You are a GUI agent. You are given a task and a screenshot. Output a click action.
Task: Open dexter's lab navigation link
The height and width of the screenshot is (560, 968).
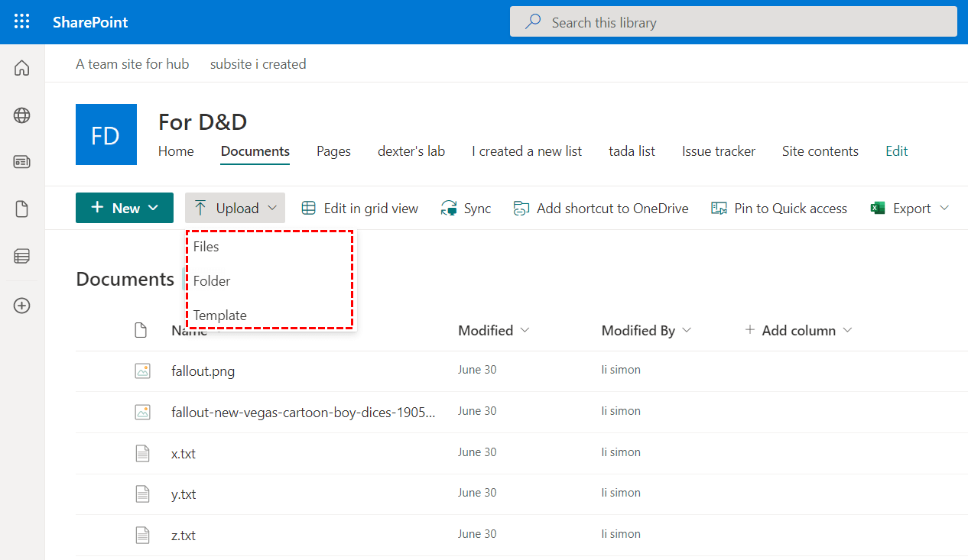(x=411, y=151)
